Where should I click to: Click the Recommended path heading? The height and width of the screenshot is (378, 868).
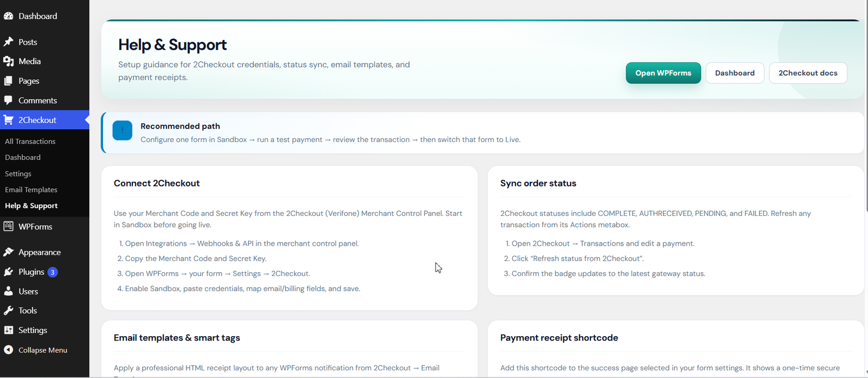(180, 126)
